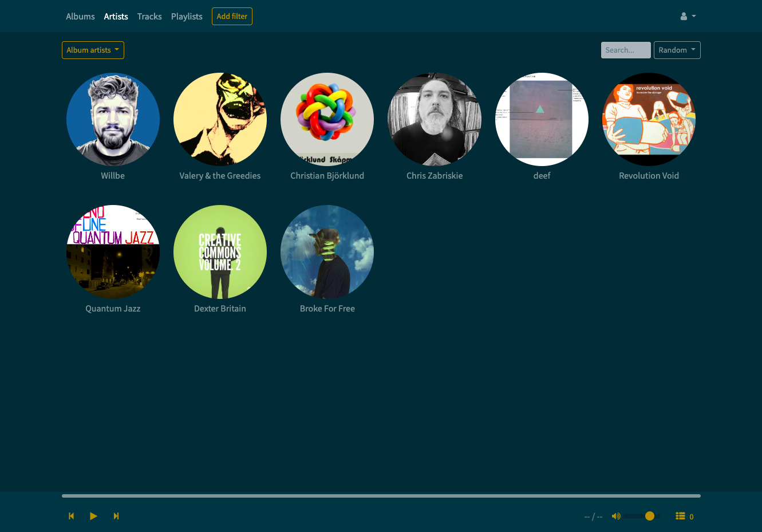Image resolution: width=762 pixels, height=532 pixels.
Task: Open Broke For Free artist artwork
Action: [327, 251]
